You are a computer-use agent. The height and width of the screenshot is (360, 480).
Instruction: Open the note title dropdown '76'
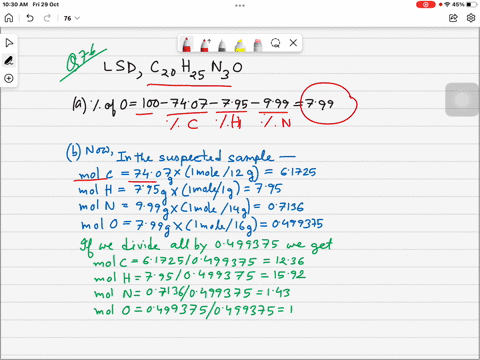click(x=72, y=18)
